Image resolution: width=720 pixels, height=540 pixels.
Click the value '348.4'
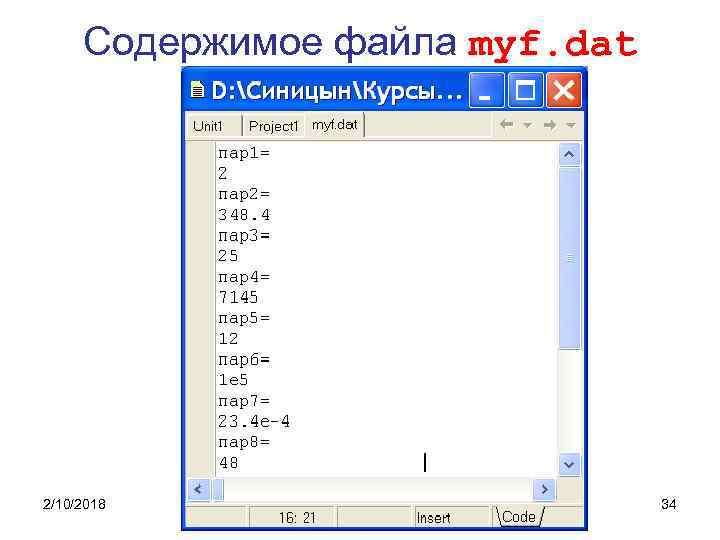click(x=244, y=215)
